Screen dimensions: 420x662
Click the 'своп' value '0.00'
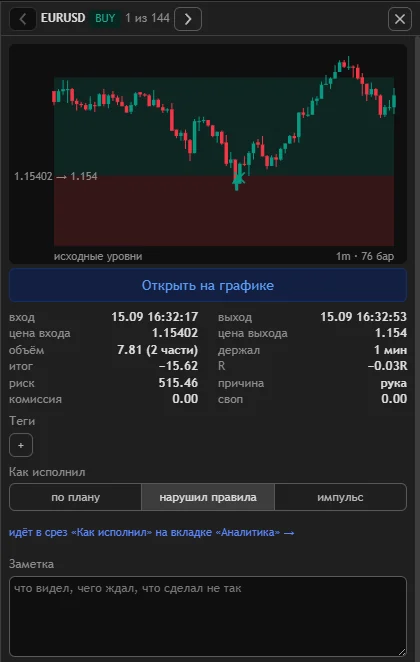click(394, 399)
